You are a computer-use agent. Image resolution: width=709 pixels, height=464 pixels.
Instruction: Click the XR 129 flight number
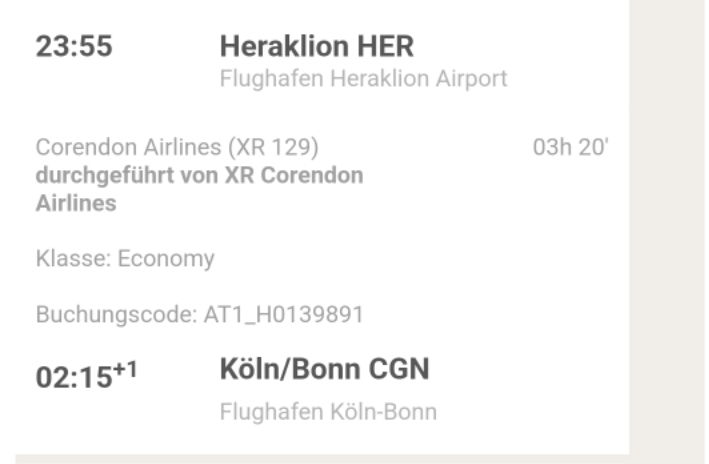(273, 147)
